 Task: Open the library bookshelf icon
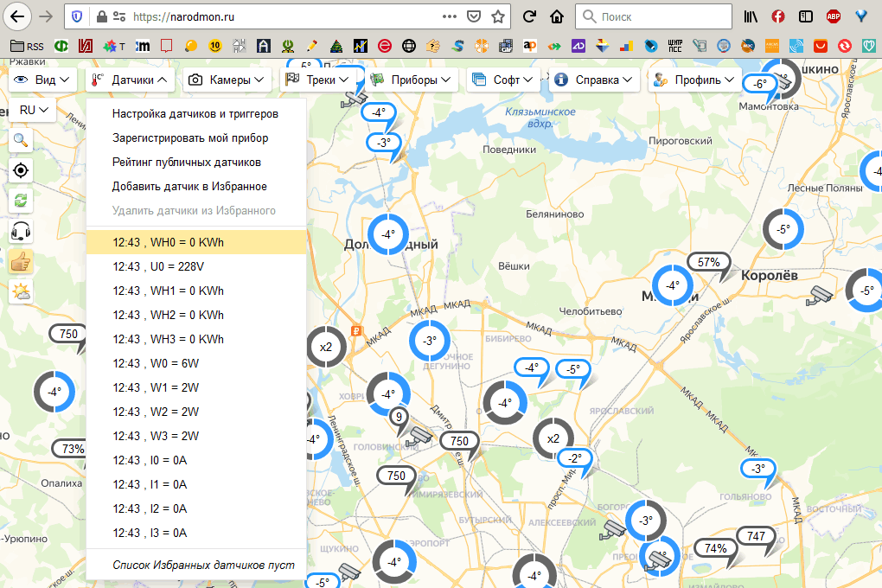click(x=751, y=16)
